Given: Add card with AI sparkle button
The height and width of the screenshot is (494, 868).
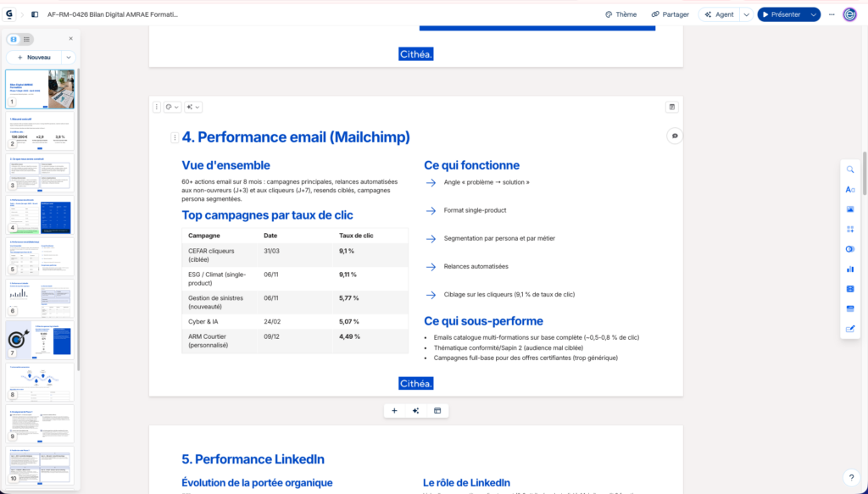Looking at the screenshot, I should [415, 410].
